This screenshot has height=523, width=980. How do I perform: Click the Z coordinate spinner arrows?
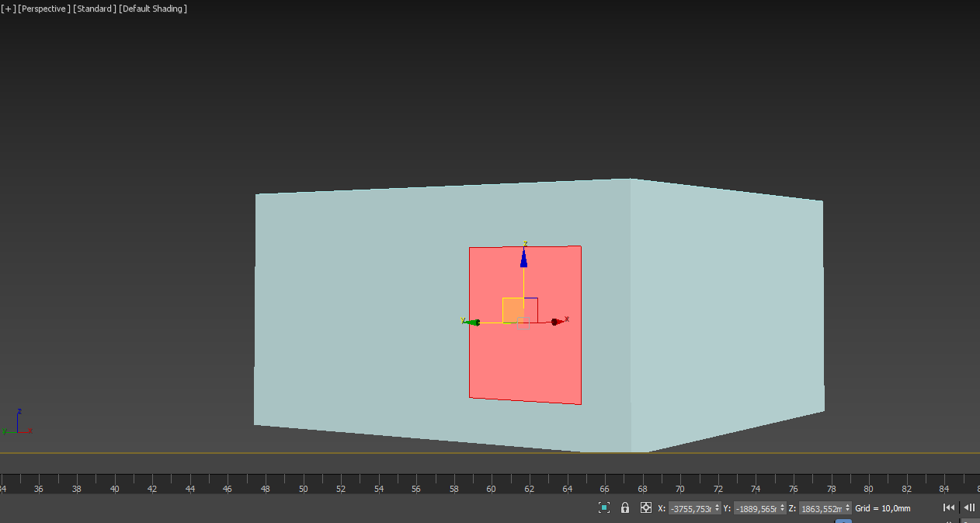pos(847,508)
